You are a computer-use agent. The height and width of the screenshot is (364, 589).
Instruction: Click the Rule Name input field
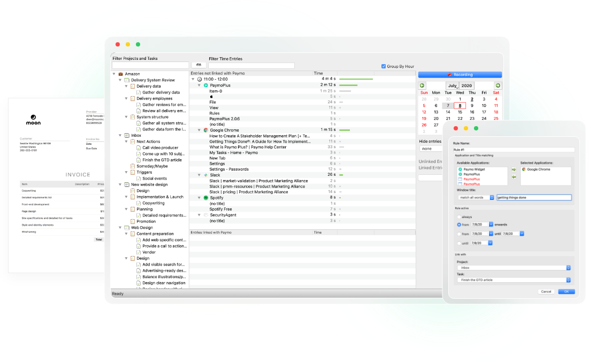[x=514, y=150]
